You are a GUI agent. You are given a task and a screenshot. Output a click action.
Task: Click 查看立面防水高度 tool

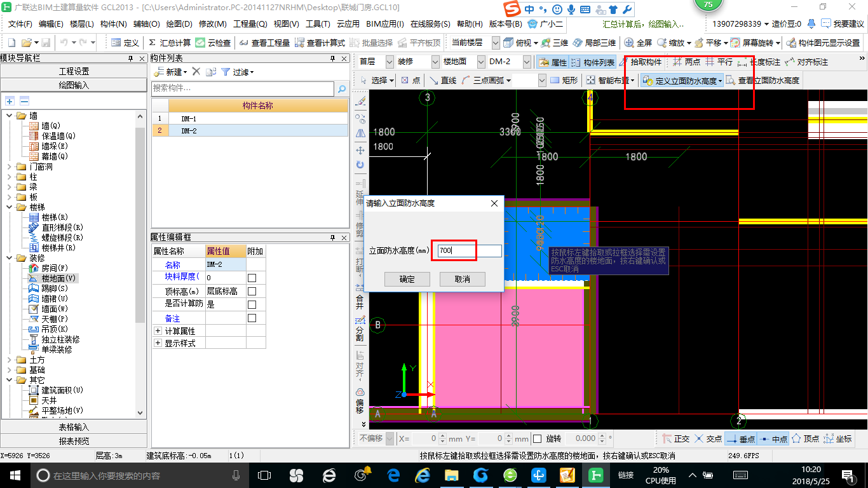coord(763,81)
